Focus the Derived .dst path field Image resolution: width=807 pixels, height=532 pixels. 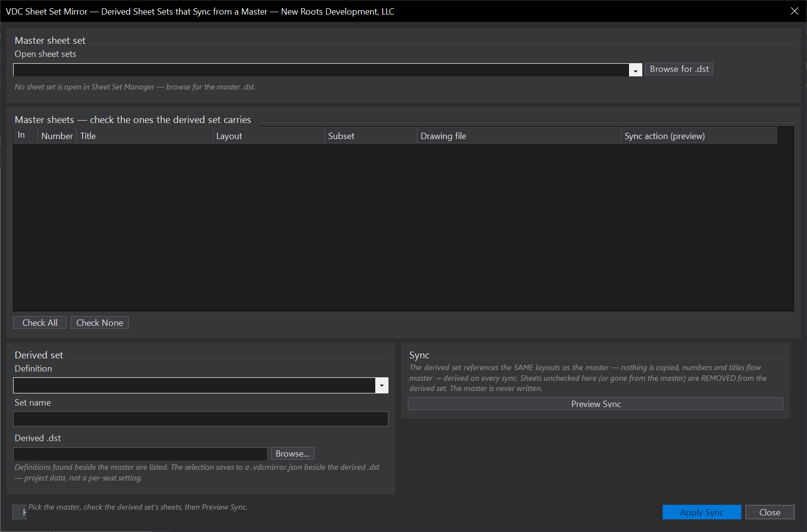pyautogui.click(x=140, y=454)
